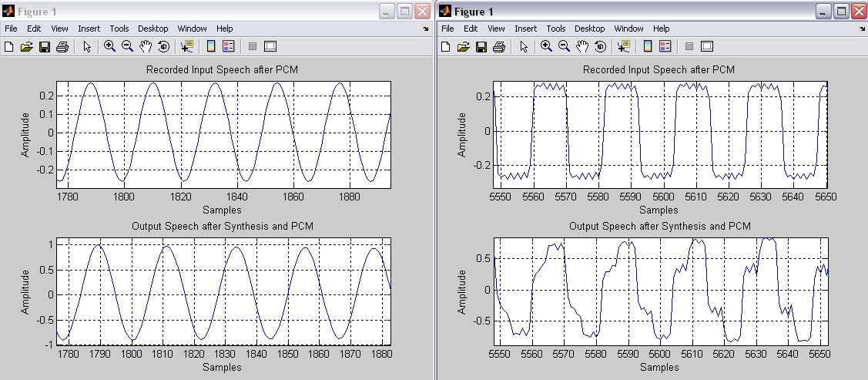The image size is (868, 380).
Task: Maximize the left Figure 1 window
Action: 405,11
